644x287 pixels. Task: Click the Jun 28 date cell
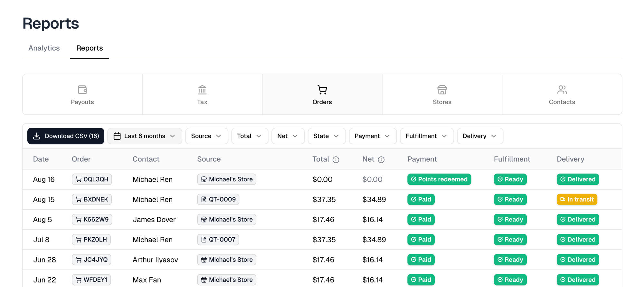click(44, 260)
